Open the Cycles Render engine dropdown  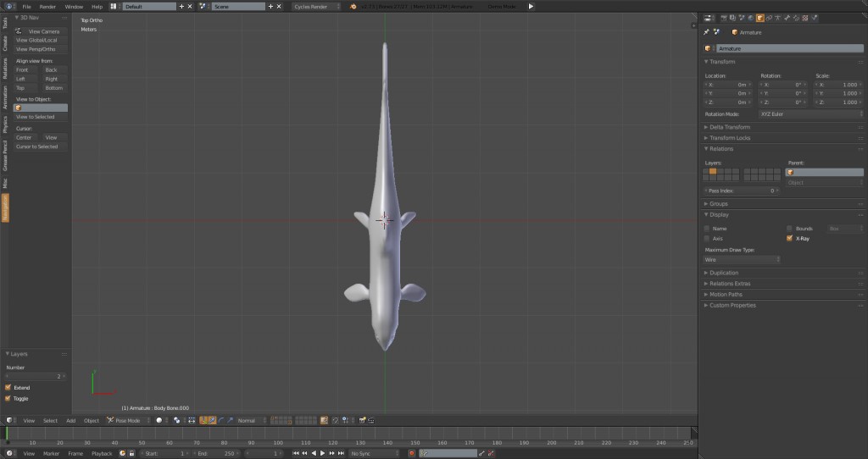tap(316, 7)
